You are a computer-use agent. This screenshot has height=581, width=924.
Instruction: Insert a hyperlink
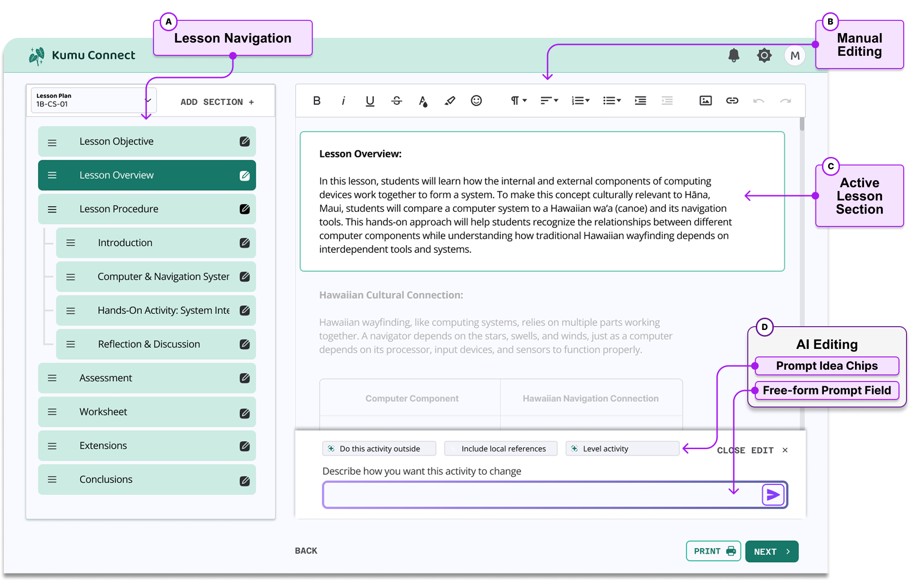click(x=732, y=100)
